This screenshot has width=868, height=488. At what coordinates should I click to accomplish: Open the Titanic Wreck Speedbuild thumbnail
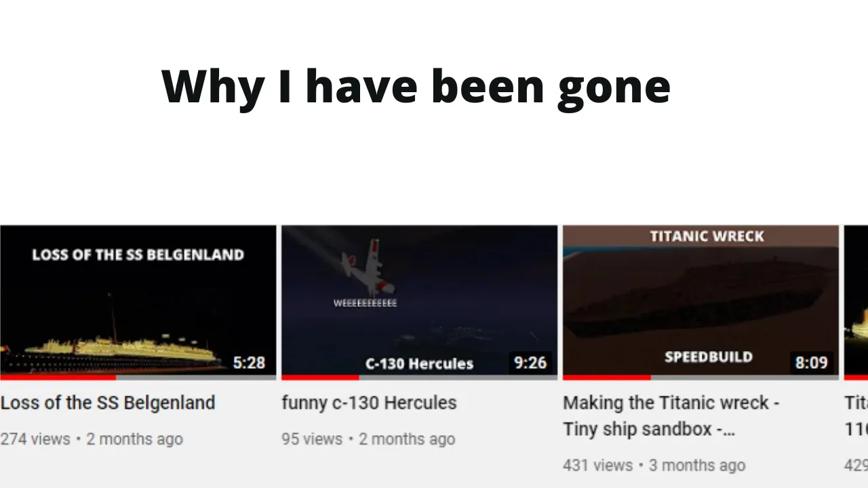click(701, 302)
